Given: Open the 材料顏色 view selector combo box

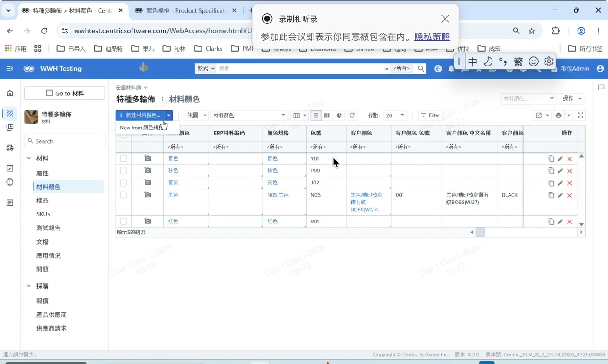Looking at the screenshot, I should click(x=249, y=115).
